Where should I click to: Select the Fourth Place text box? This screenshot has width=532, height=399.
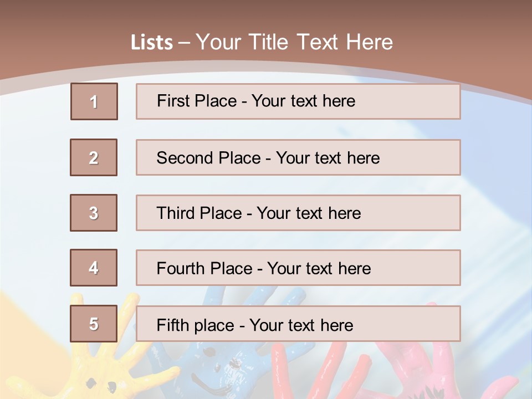click(x=298, y=268)
